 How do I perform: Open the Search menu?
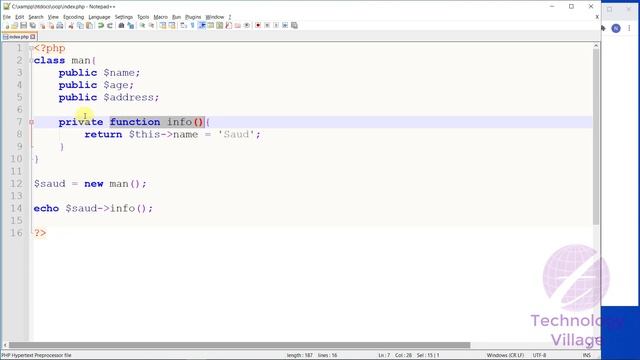point(36,17)
